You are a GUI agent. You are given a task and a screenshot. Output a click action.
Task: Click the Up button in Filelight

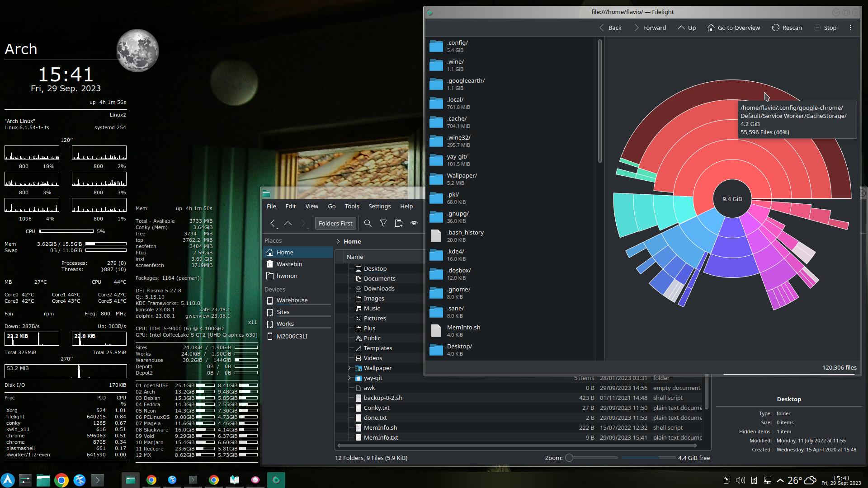(x=686, y=28)
